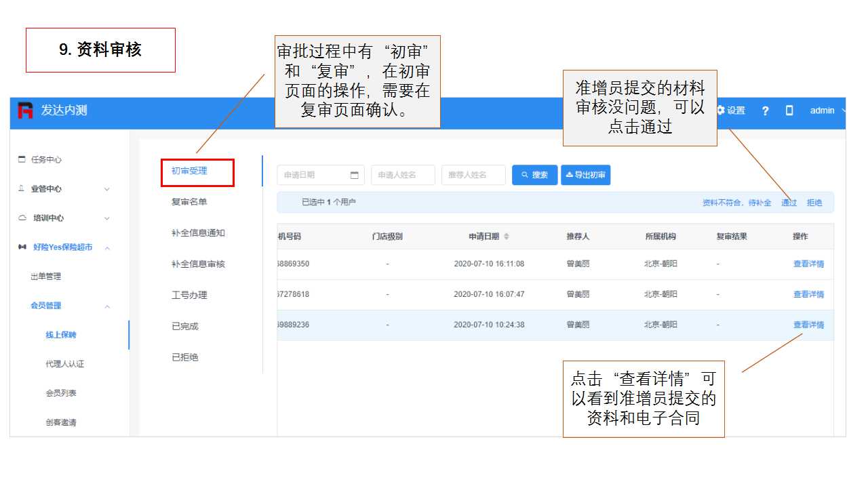868x488 pixels.
Task: Go to 代理人认证 in the sidebar
Action: tap(65, 364)
